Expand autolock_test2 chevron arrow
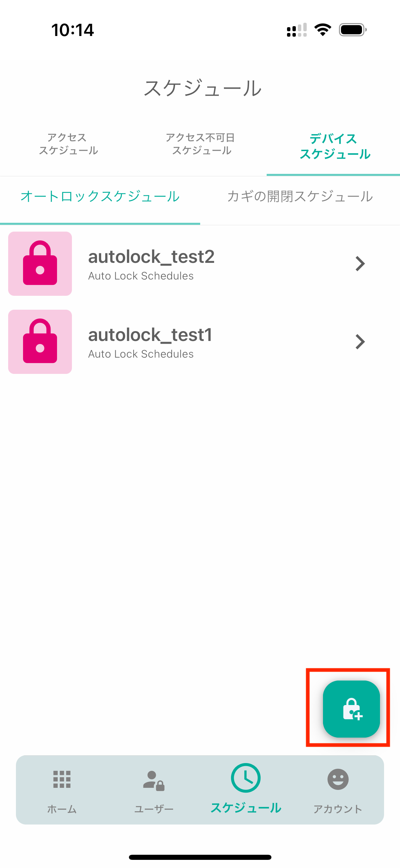Image resolution: width=400 pixels, height=868 pixels. (x=360, y=264)
